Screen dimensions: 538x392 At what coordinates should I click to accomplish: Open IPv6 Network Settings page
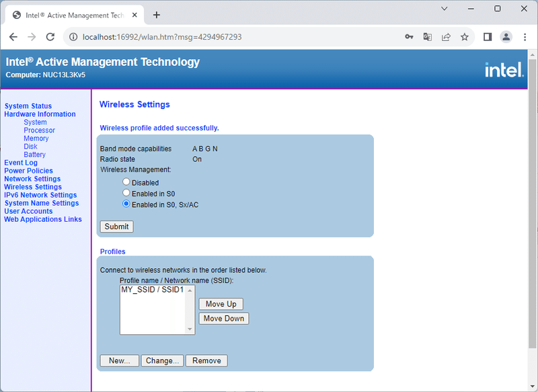(40, 195)
